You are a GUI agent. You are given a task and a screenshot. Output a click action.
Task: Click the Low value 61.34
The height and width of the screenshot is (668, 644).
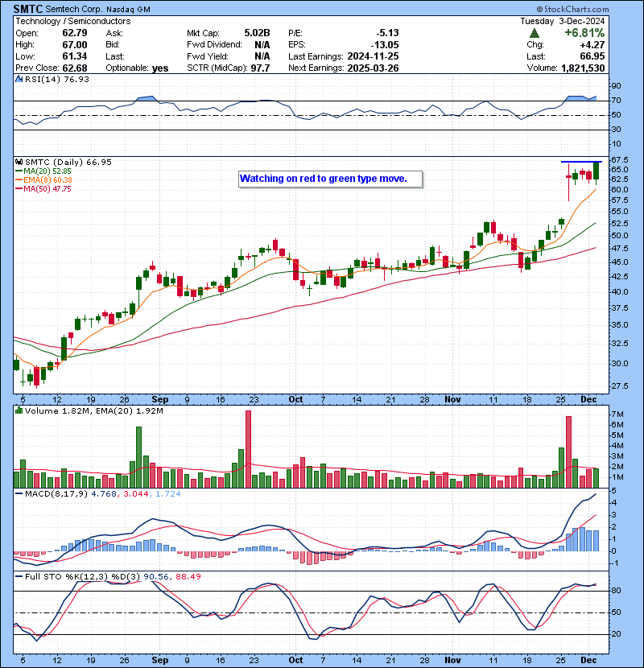point(75,56)
